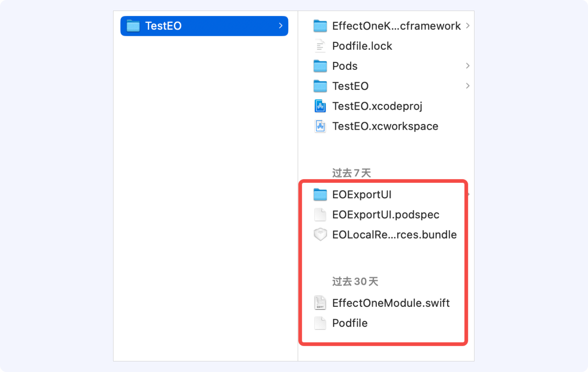Select the name TestEO.xcworkspace
Viewport: 588px width, 372px height.
[385, 126]
